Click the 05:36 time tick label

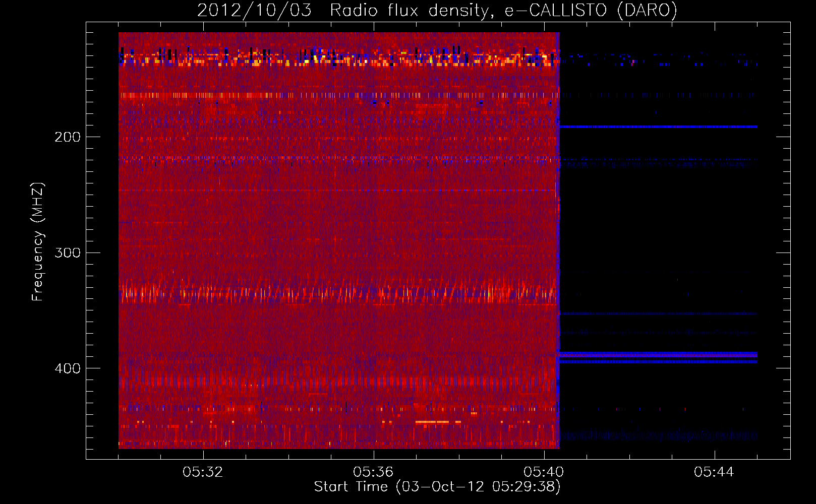tap(373, 472)
